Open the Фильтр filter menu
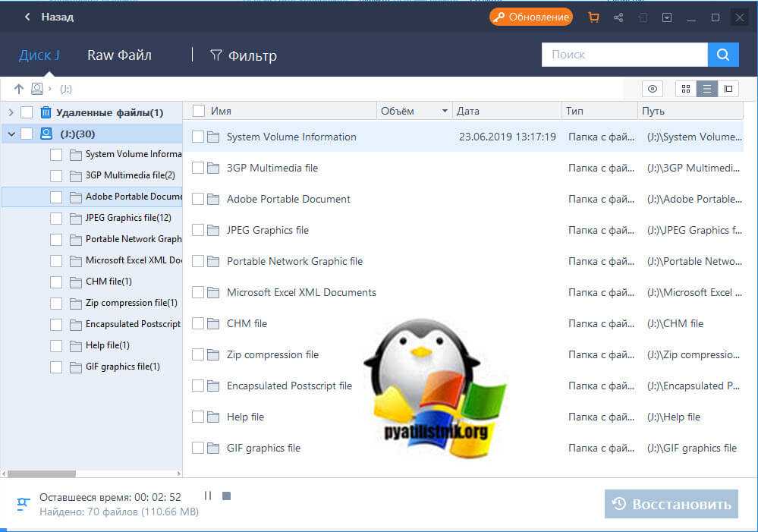This screenshot has width=758, height=532. click(x=244, y=55)
